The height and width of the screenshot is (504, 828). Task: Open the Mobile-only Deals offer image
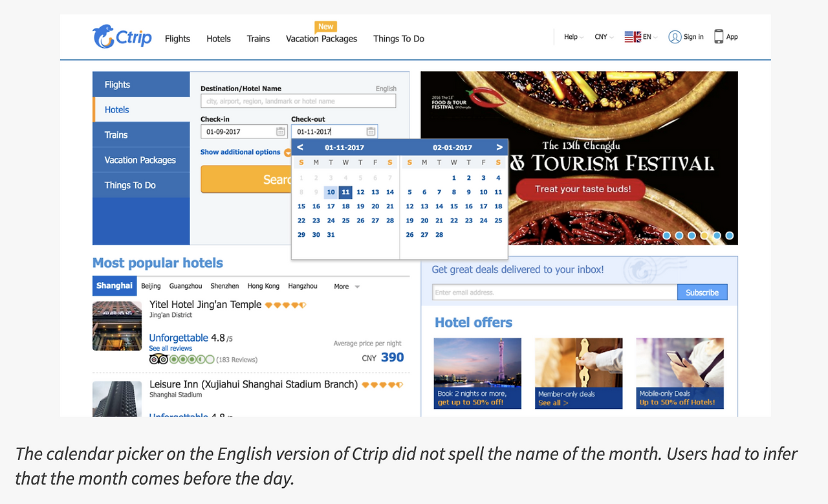(680, 373)
